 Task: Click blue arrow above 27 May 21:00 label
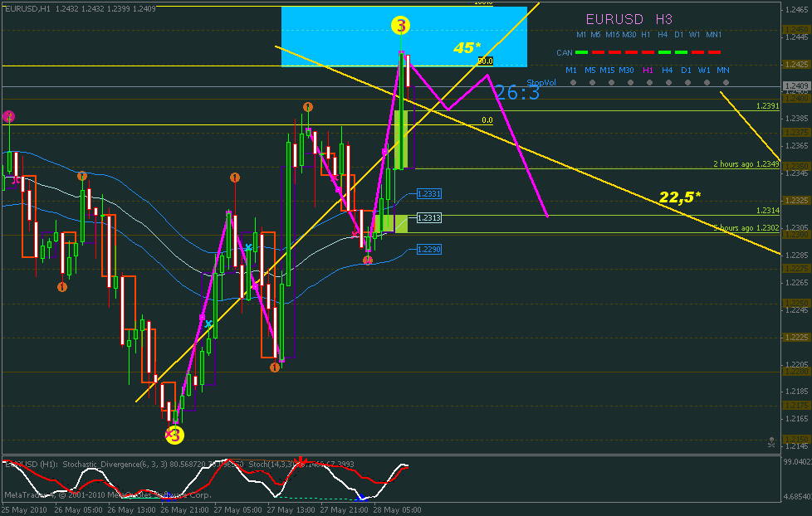click(361, 498)
